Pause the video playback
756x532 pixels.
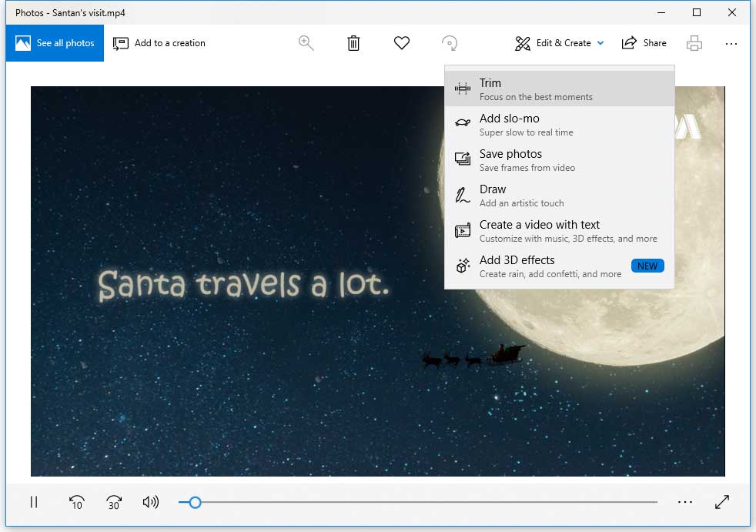(x=34, y=502)
